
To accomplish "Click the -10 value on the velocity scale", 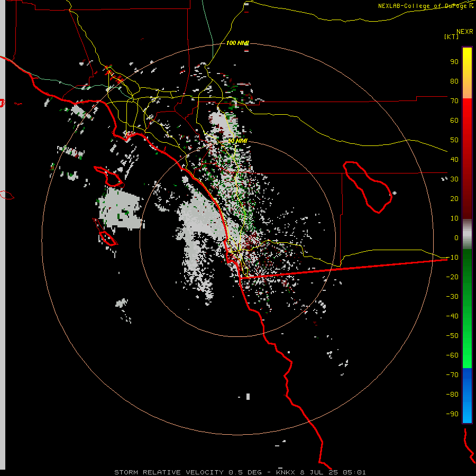I will (452, 258).
